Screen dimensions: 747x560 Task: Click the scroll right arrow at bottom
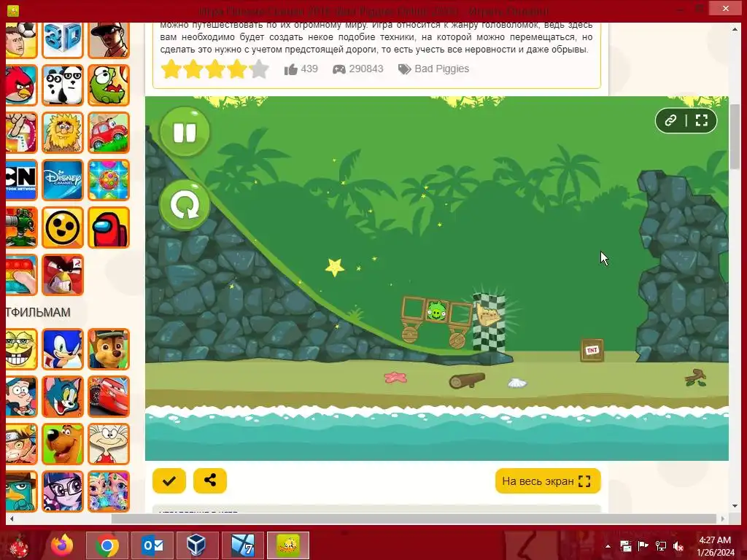pyautogui.click(x=723, y=518)
